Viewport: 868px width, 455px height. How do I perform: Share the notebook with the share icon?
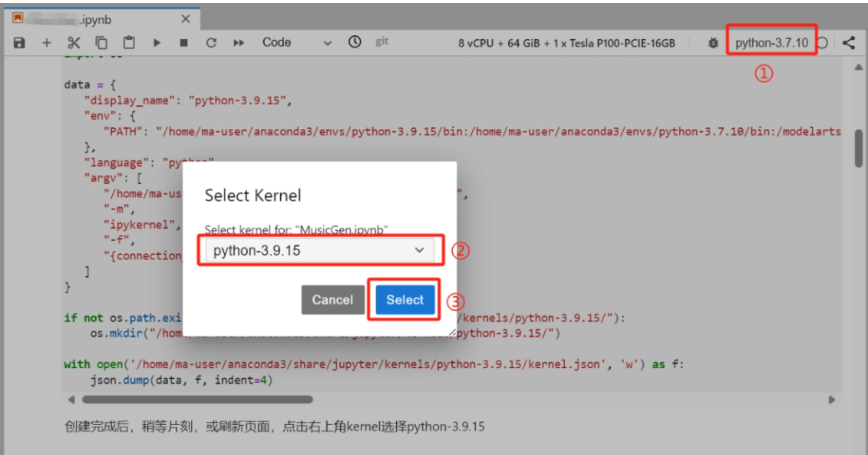point(849,43)
